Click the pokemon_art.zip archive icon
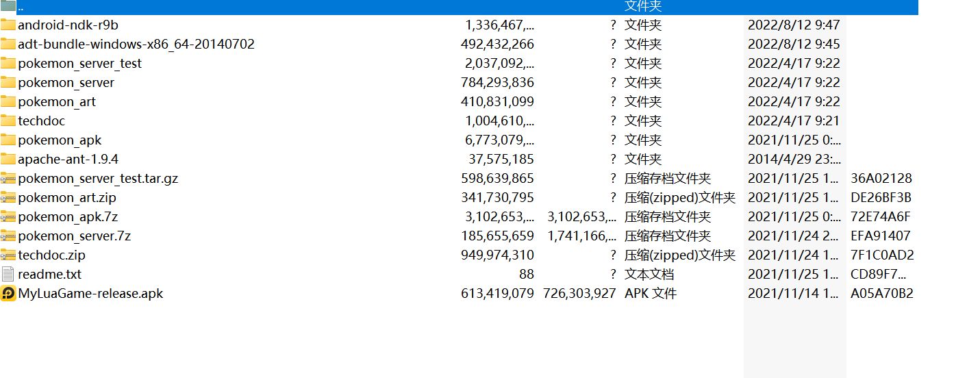This screenshot has height=378, width=980. pyautogui.click(x=8, y=197)
